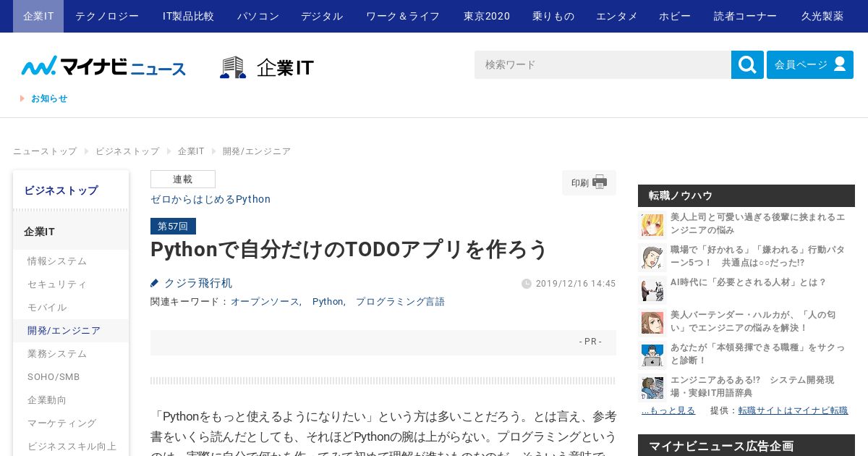Image resolution: width=868 pixels, height=456 pixels.
Task: Open AI時代に「必要とされる人材」とは article title
Action: click(748, 282)
